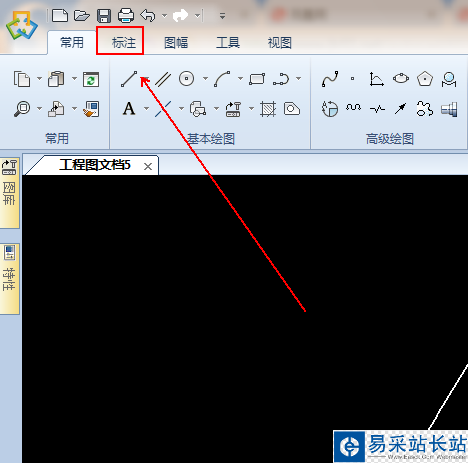The width and height of the screenshot is (468, 463).
Task: Expand the centerline tool dropdown arrow
Action: pos(181,109)
